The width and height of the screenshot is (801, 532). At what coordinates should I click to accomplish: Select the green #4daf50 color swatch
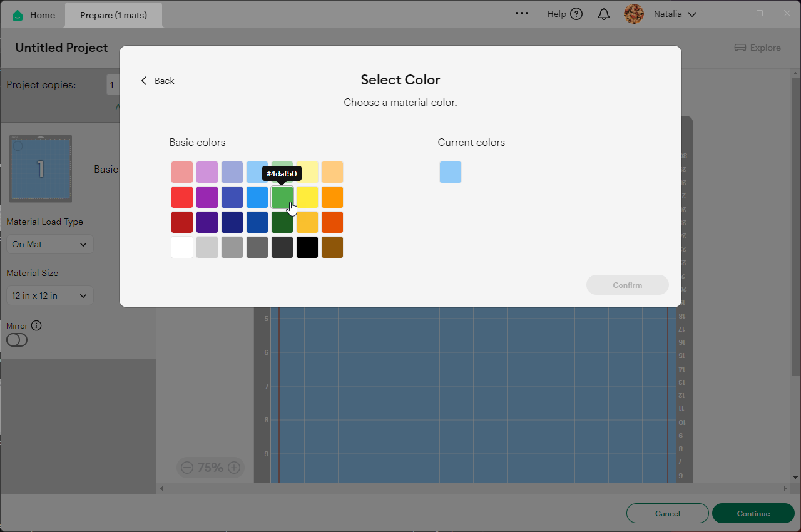point(282,197)
